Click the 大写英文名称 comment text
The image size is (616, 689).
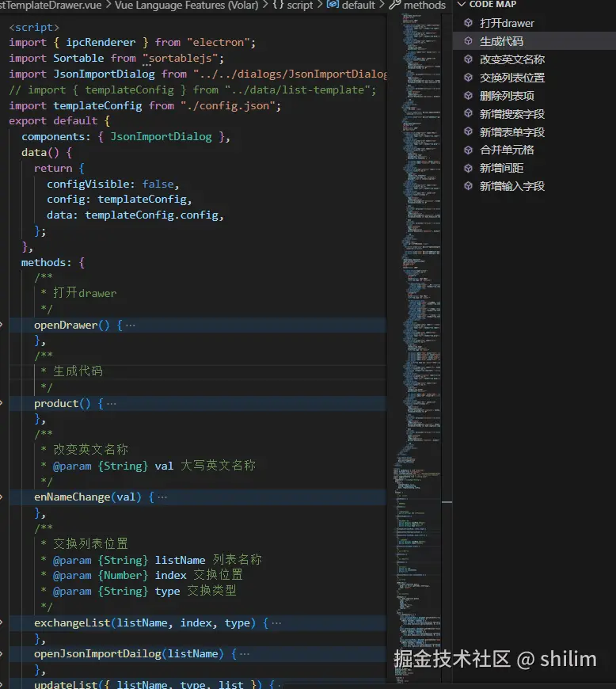218,466
